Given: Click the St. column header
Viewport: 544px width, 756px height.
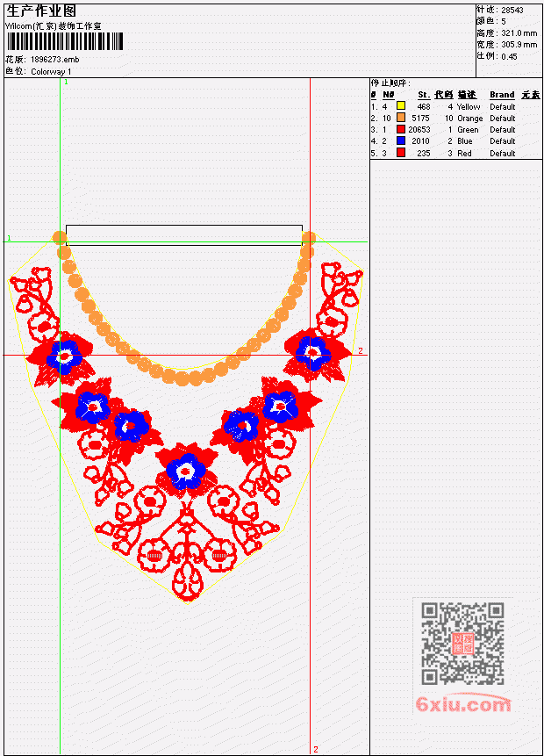Looking at the screenshot, I should 424,95.
